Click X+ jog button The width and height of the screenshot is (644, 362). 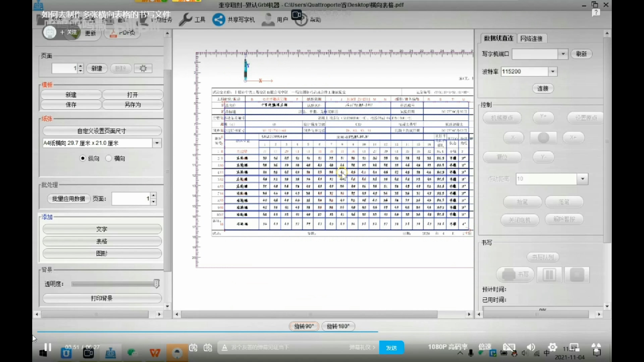pos(573,137)
